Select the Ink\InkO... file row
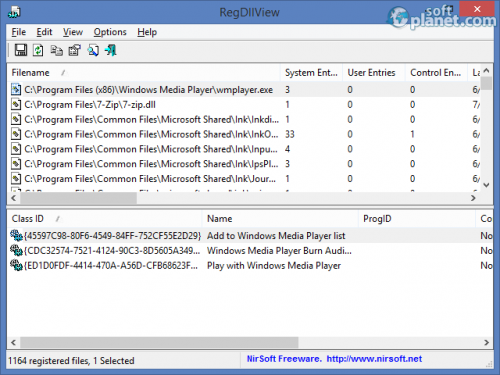Screen dimensions: 500x375 [x=245, y=134]
